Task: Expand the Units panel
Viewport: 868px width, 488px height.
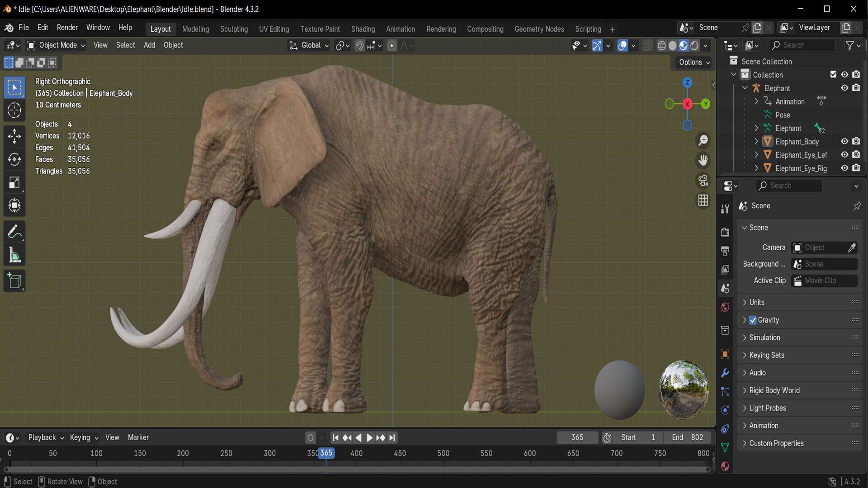Action: 800,302
